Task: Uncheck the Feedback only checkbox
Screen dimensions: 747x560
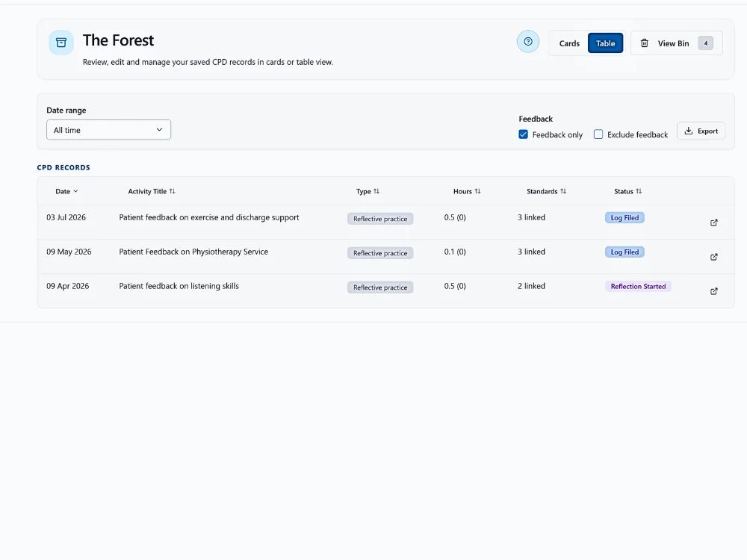Action: click(523, 134)
